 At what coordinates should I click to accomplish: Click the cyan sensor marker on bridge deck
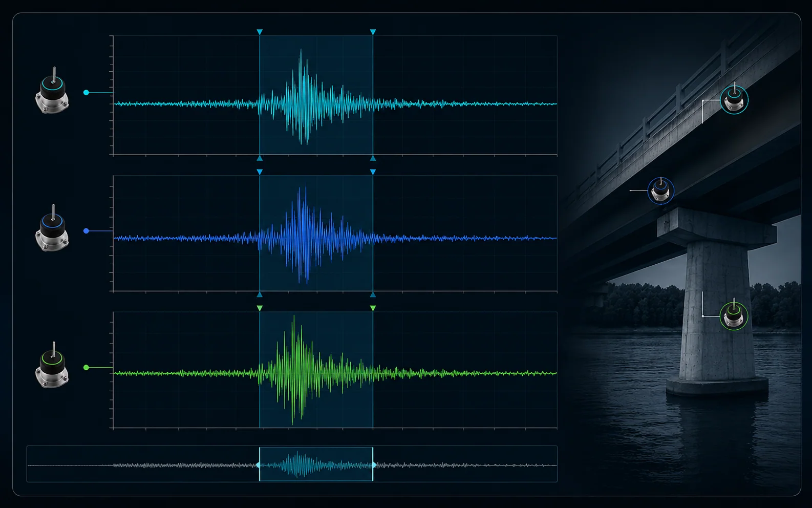(734, 99)
